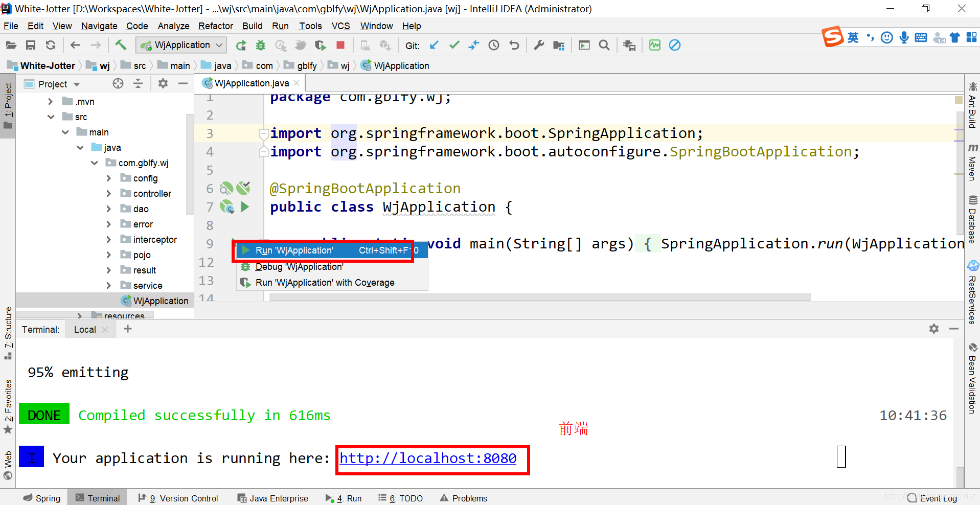Screen dimensions: 980x505
Task: Close the WjApplication.java editor tab
Action: tap(297, 83)
